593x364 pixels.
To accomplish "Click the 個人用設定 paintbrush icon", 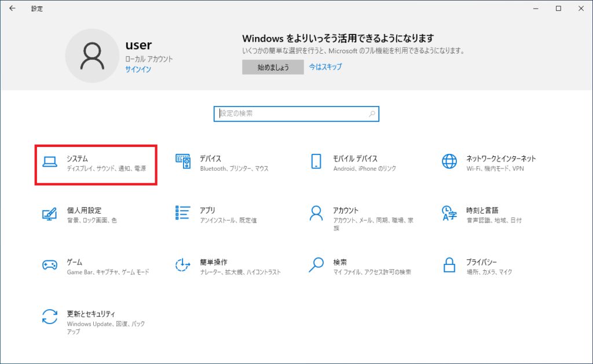I will pos(50,214).
